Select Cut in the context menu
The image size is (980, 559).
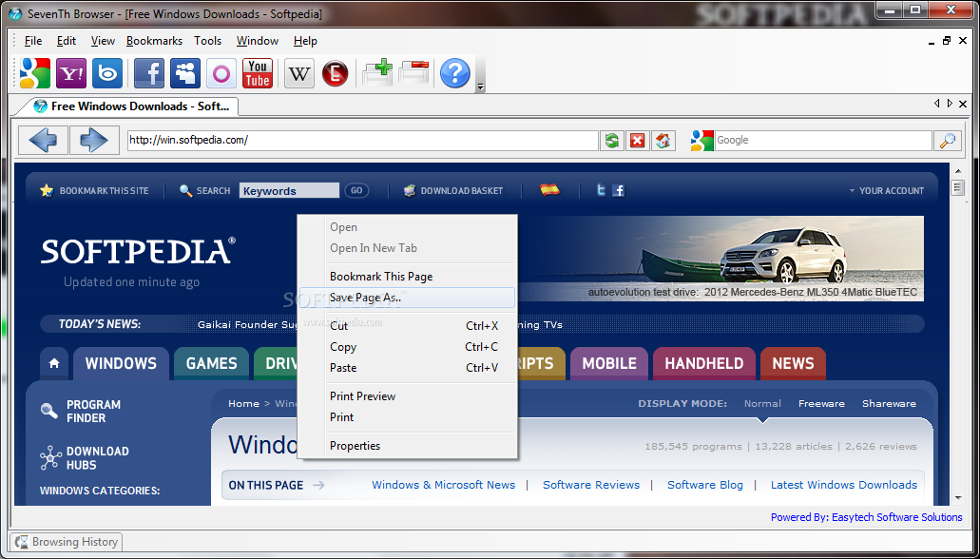(x=407, y=326)
